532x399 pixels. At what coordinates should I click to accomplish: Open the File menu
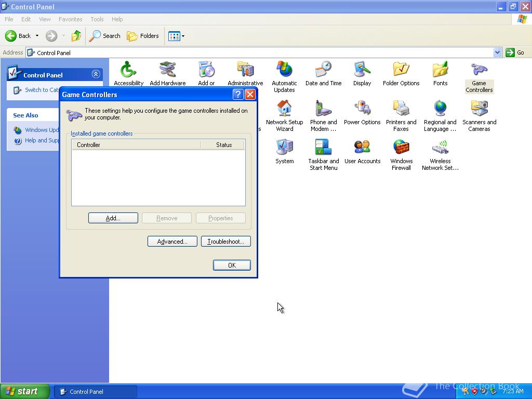pyautogui.click(x=9, y=19)
